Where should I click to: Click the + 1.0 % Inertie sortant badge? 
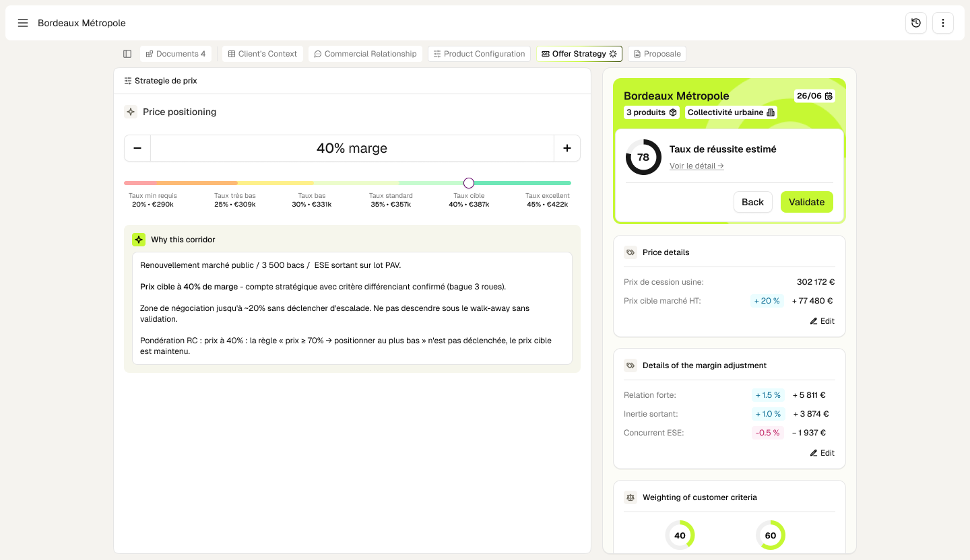(768, 414)
